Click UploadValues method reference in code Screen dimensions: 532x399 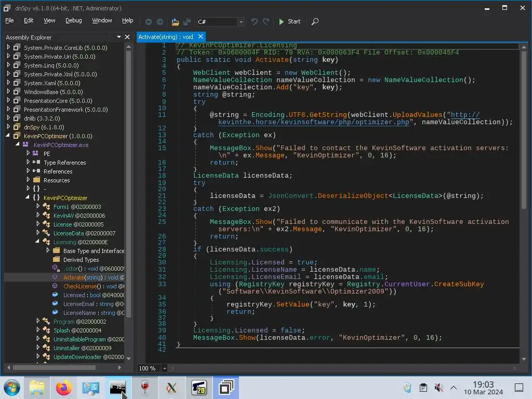pos(417,115)
